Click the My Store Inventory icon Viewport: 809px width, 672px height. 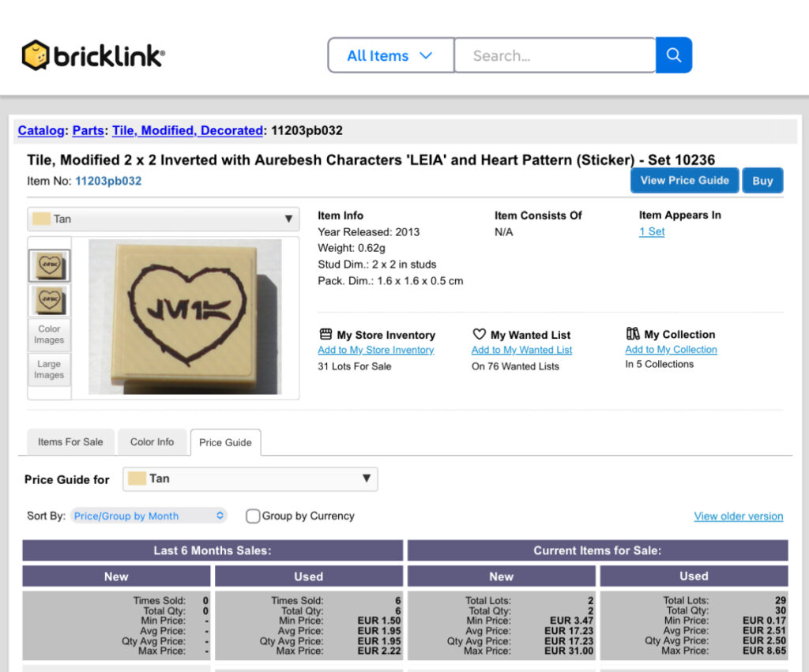click(x=325, y=335)
